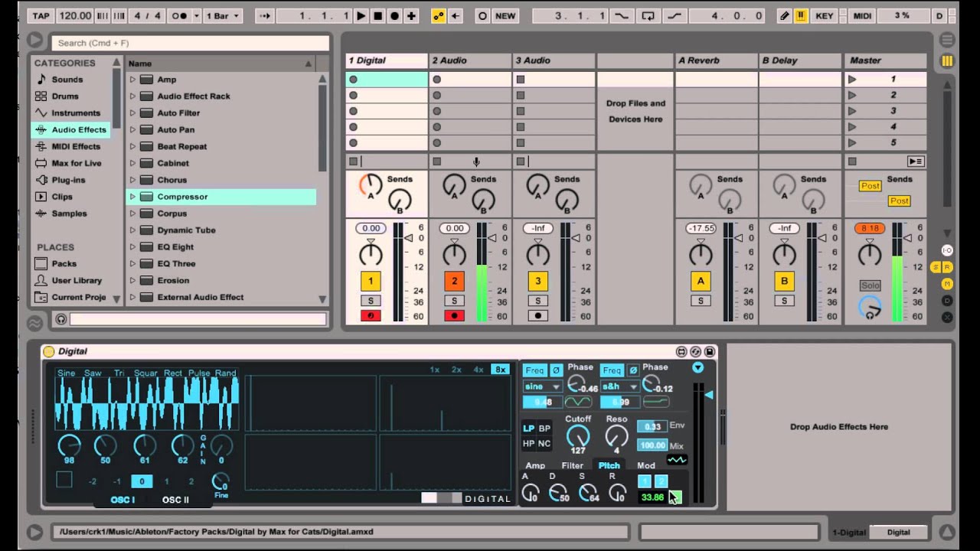The image size is (980, 551).
Task: Toggle the KEY map mode button
Action: coord(825,15)
